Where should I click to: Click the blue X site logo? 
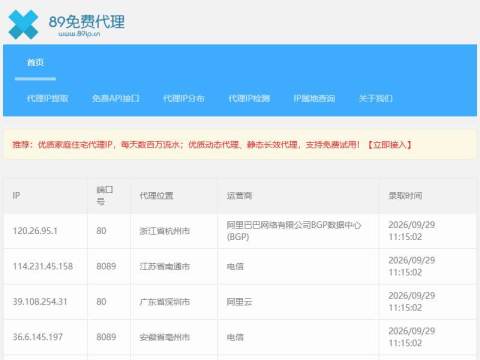(23, 24)
